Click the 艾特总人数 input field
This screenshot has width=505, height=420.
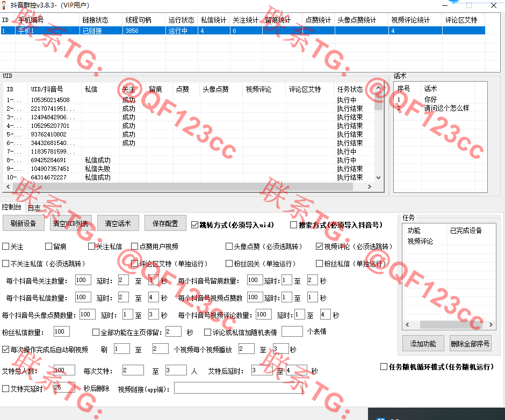[64, 371]
